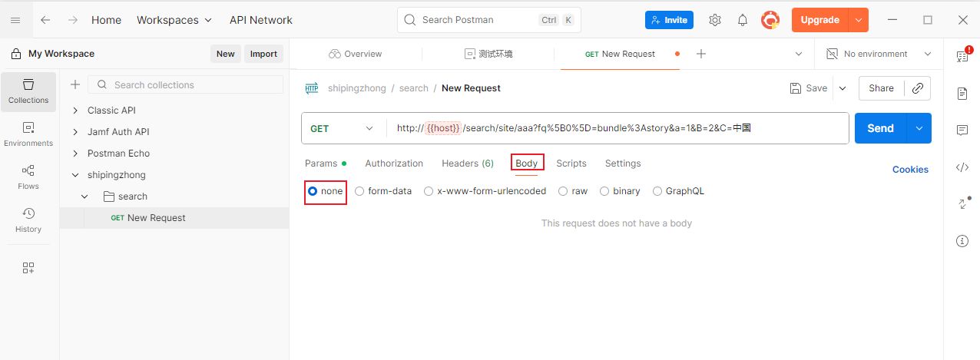Open the Environments sidebar icon
Screen dimensions: 980x360
[x=28, y=134]
